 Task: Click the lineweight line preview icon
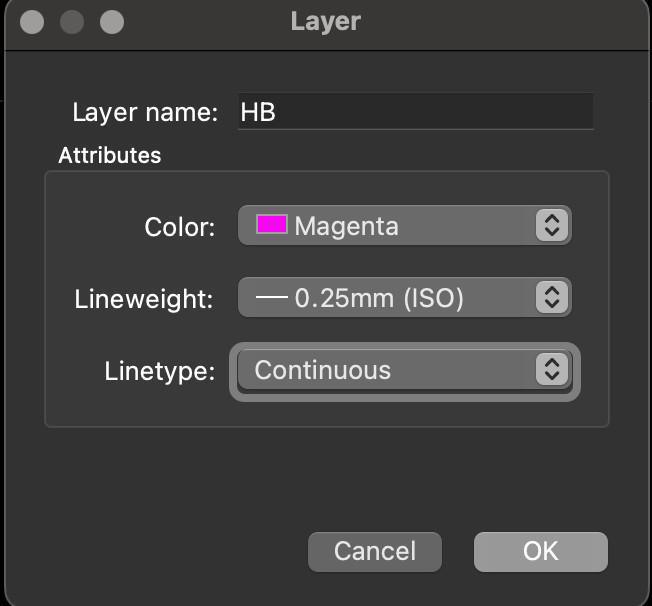pos(272,297)
